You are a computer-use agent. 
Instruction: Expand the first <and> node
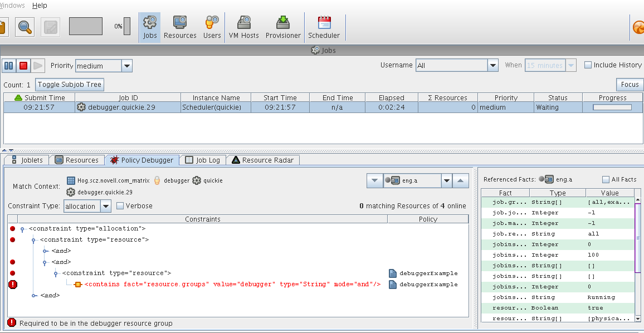point(45,251)
